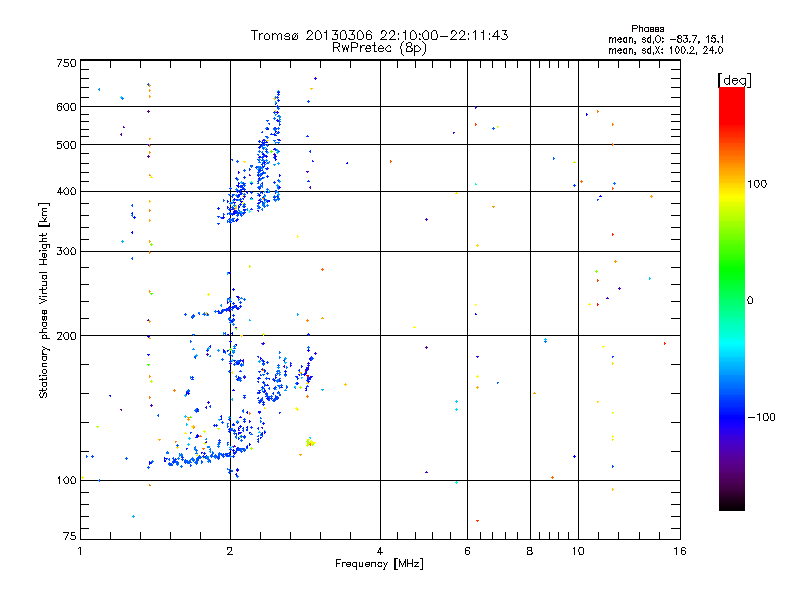Click the y-axis tick label '400'
The height and width of the screenshot is (600, 800).
[x=66, y=191]
